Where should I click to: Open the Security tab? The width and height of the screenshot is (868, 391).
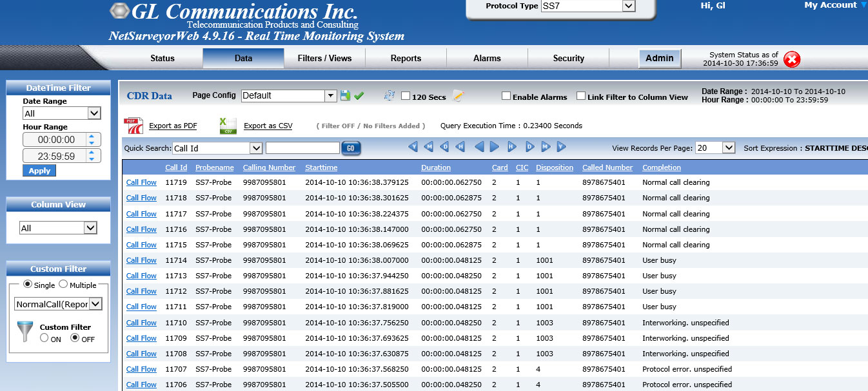tap(568, 58)
